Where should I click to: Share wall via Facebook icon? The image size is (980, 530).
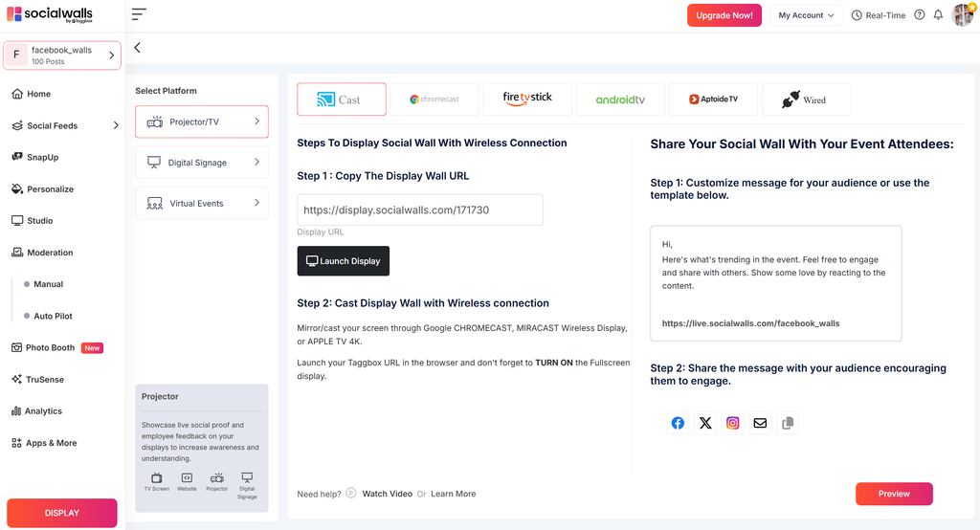pos(678,423)
